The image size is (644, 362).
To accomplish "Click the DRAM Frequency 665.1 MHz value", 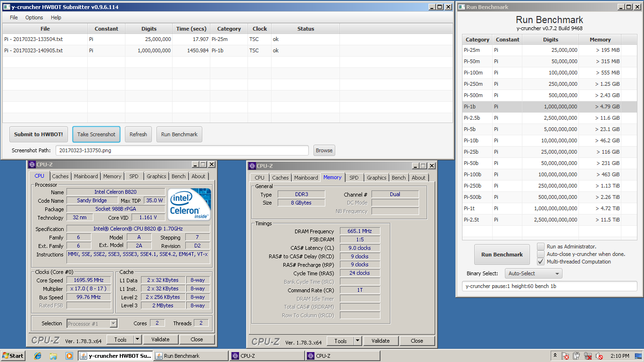I will click(x=359, y=231).
